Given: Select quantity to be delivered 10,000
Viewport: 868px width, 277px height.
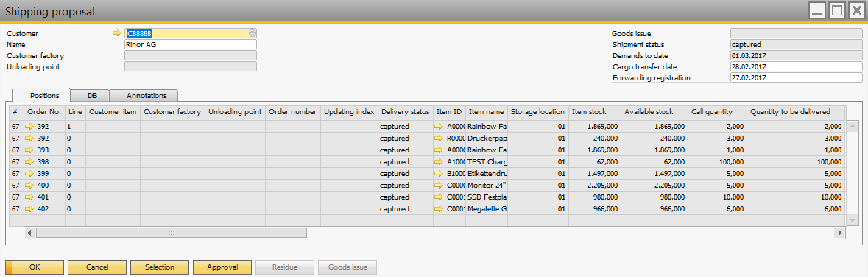Looking at the screenshot, I should pos(795,197).
